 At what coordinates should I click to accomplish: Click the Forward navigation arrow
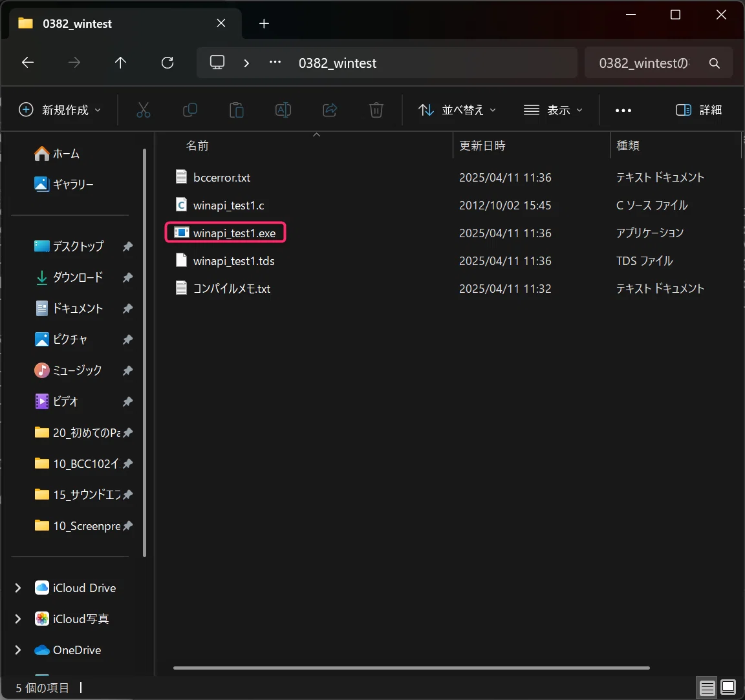74,63
